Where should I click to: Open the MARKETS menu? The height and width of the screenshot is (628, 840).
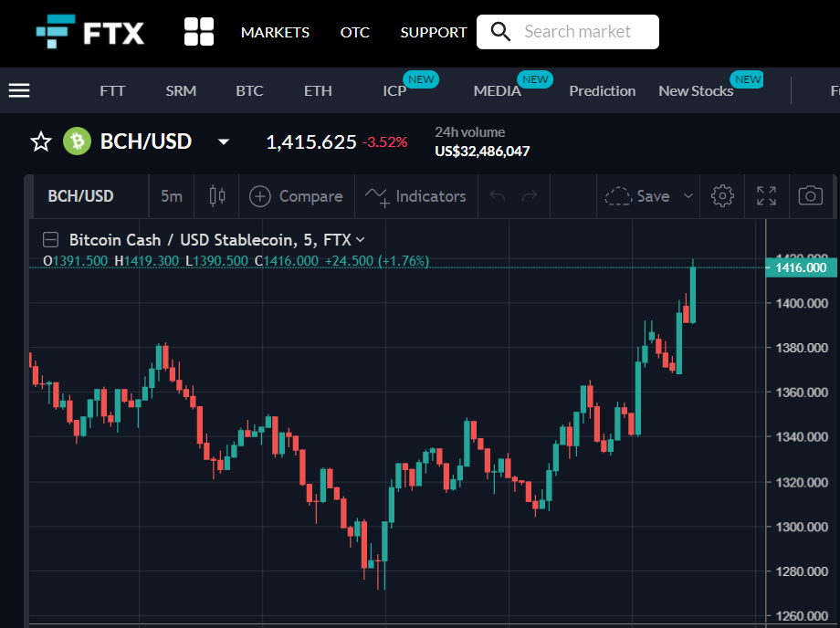pyautogui.click(x=276, y=32)
